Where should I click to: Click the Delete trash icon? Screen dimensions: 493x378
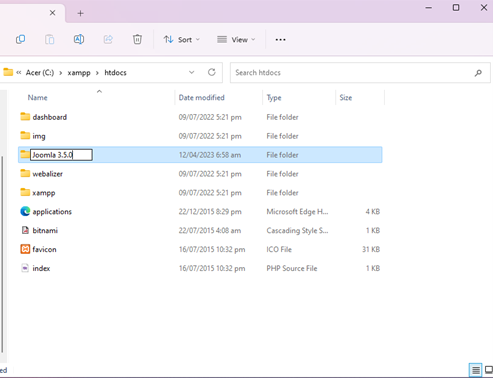(137, 39)
